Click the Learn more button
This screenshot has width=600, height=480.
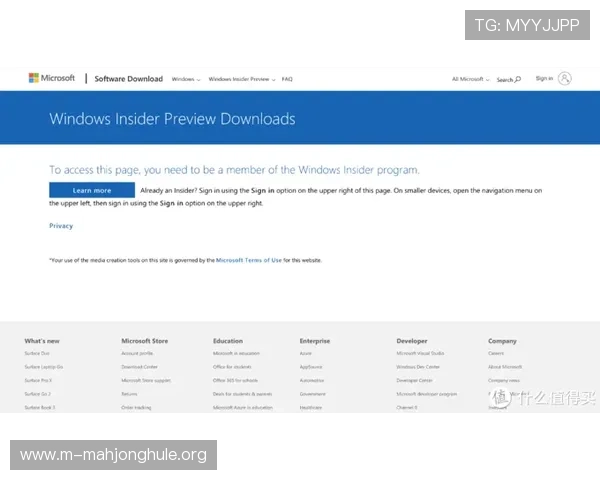click(x=92, y=190)
